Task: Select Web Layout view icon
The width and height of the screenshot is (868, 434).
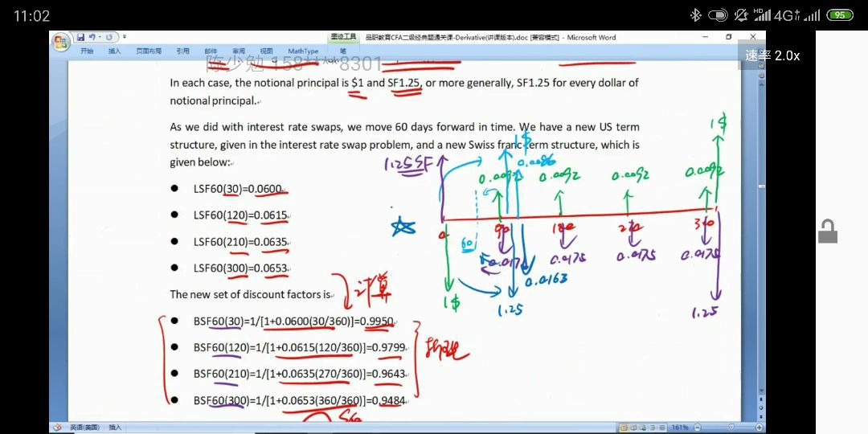Action: (x=643, y=428)
